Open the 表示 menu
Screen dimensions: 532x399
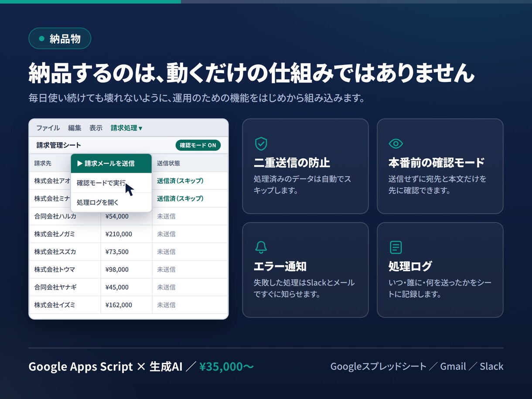pyautogui.click(x=96, y=128)
